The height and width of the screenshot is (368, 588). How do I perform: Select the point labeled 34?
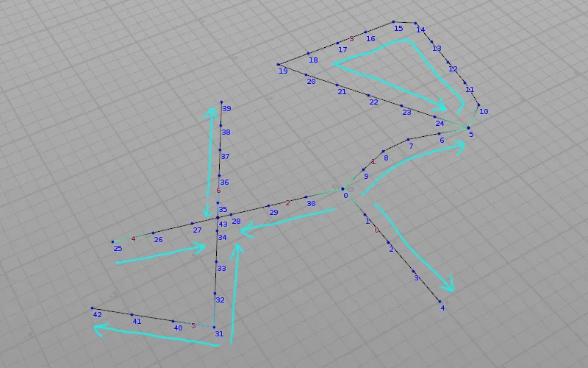217,231
